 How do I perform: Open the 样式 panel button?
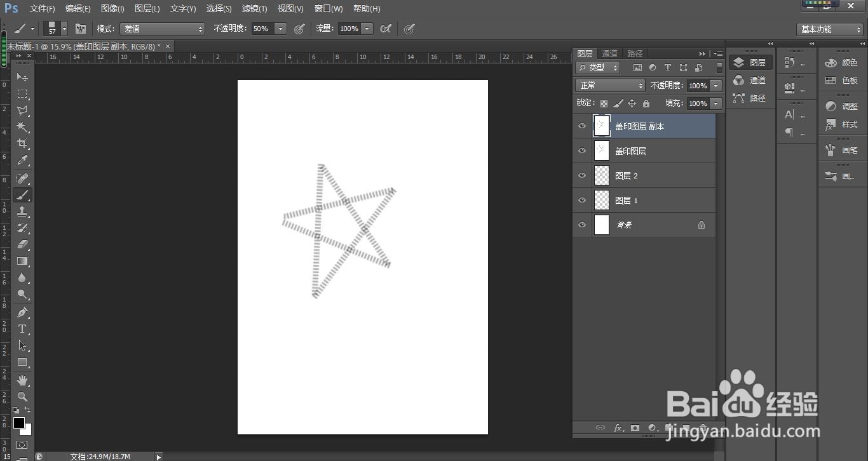[x=841, y=124]
